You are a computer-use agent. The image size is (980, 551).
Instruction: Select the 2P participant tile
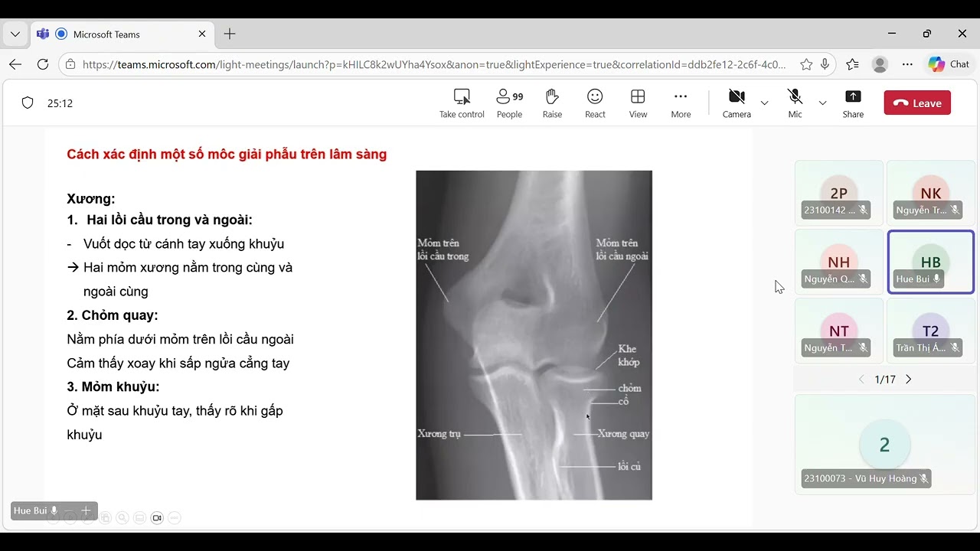(839, 193)
